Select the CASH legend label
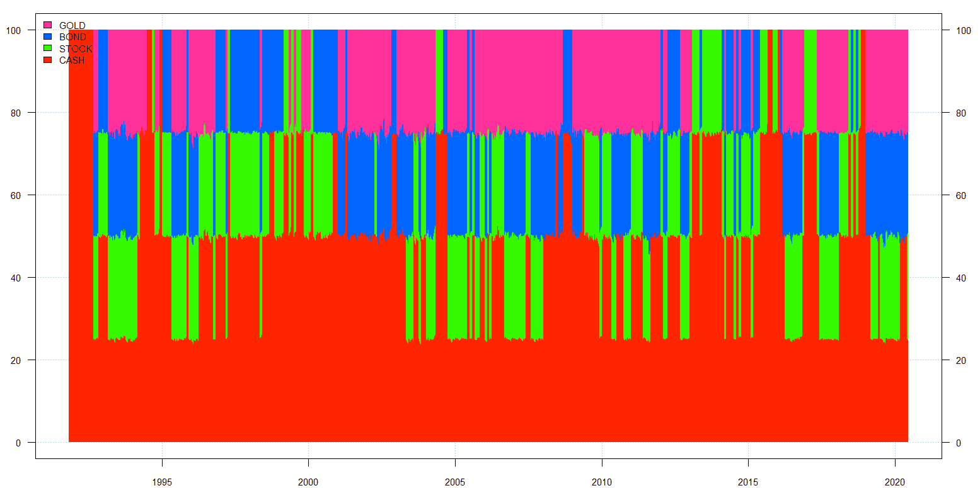This screenshot has width=980, height=488. pyautogui.click(x=72, y=60)
